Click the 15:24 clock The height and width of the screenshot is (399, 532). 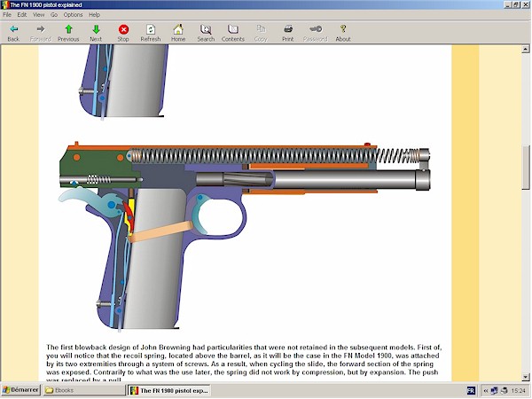(x=518, y=391)
